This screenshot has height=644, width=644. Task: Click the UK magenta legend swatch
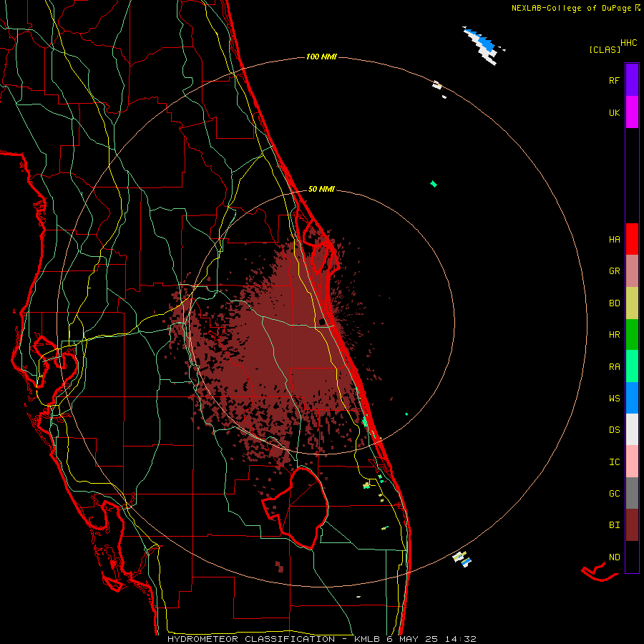pos(632,112)
